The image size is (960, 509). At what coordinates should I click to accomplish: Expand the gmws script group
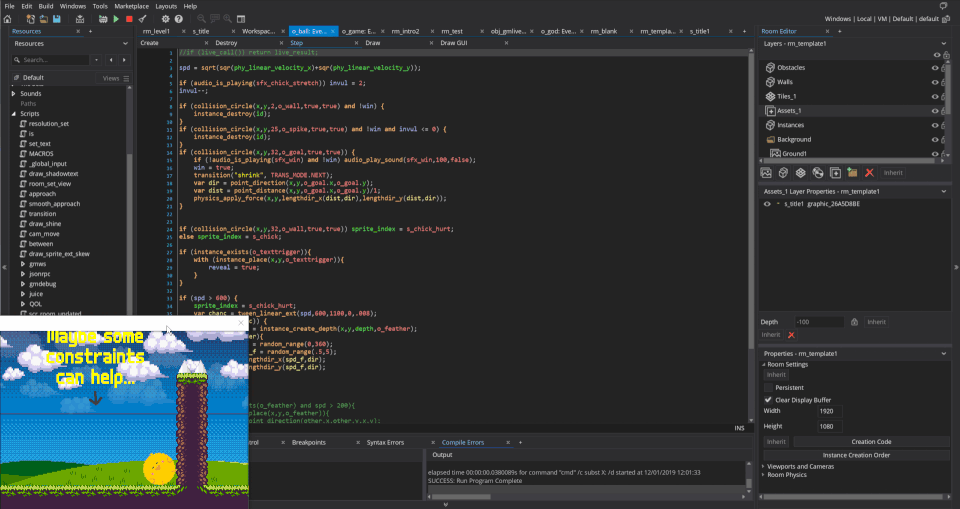(x=23, y=264)
